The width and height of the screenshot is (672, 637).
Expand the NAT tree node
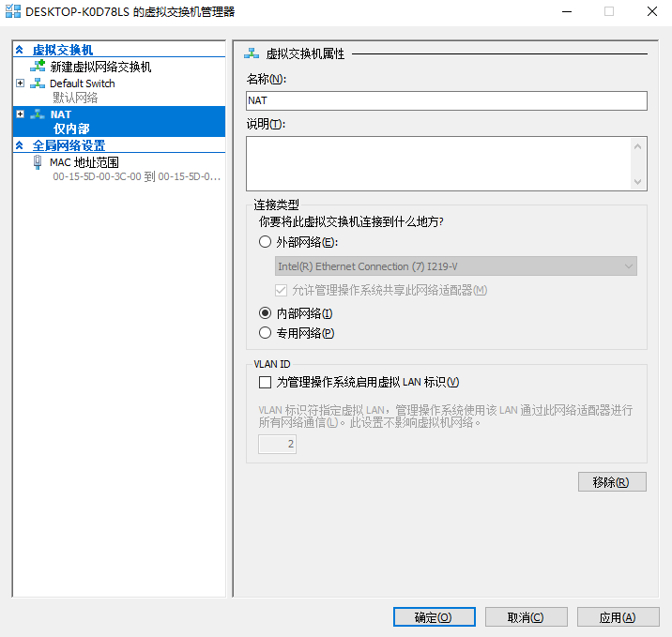(x=20, y=114)
